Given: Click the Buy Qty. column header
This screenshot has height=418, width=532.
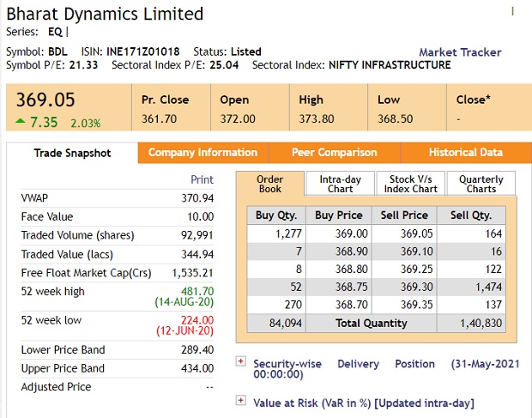Looking at the screenshot, I should click(276, 215).
